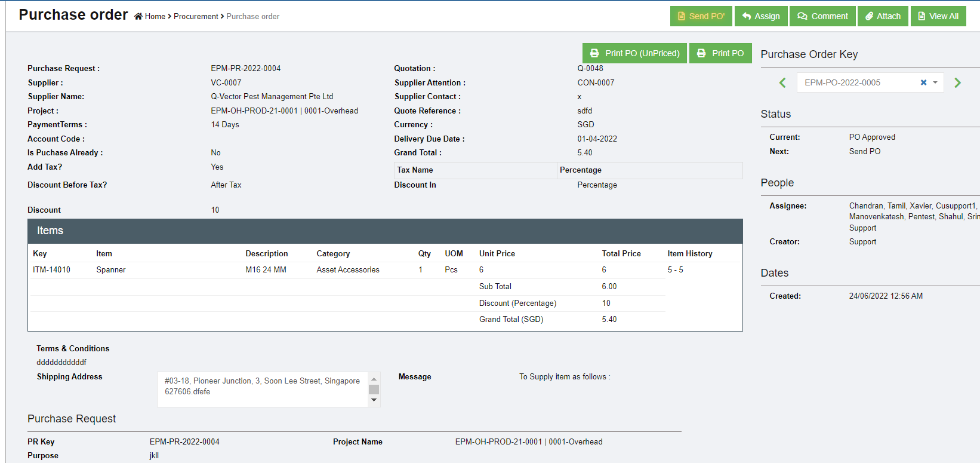Click the Home icon in breadcrumb

pyautogui.click(x=138, y=17)
